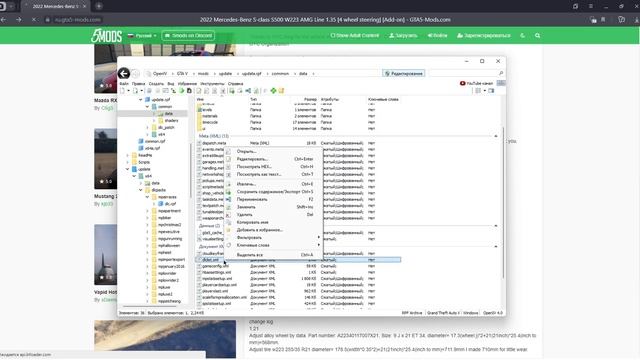Select gameconfig.xml in file list
This screenshot has width=640, height=360.
(x=215, y=266)
